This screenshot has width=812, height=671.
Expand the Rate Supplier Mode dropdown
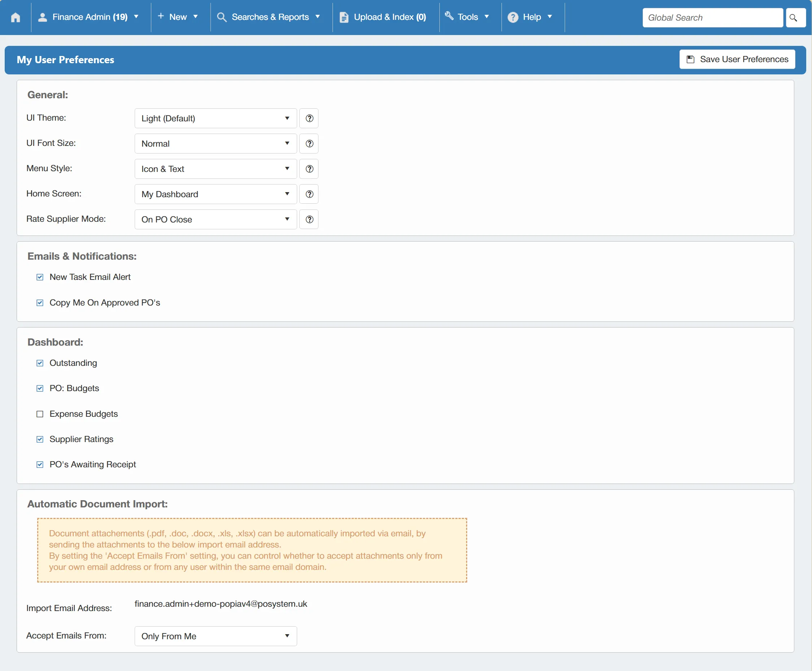[216, 220]
